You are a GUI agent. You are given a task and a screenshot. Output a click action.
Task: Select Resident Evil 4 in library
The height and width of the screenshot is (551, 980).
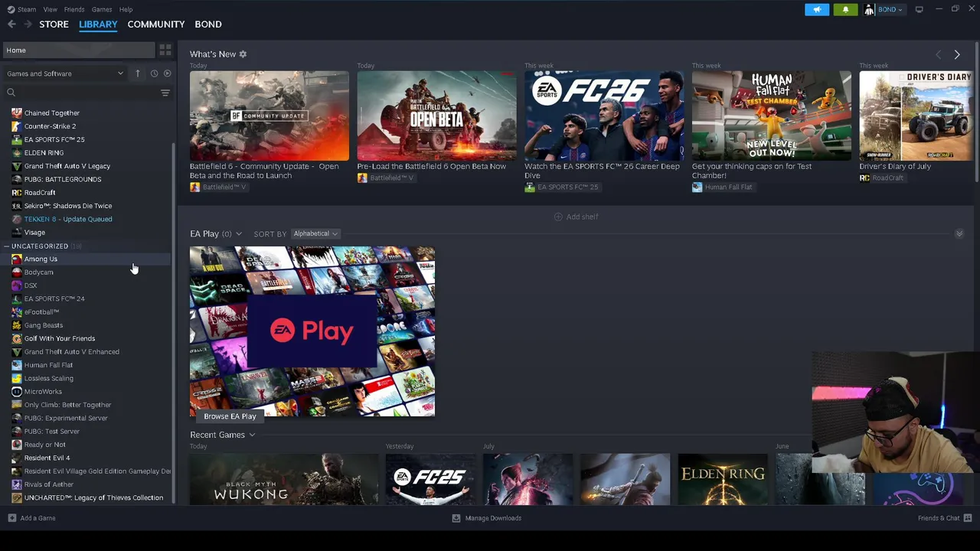[x=47, y=458]
